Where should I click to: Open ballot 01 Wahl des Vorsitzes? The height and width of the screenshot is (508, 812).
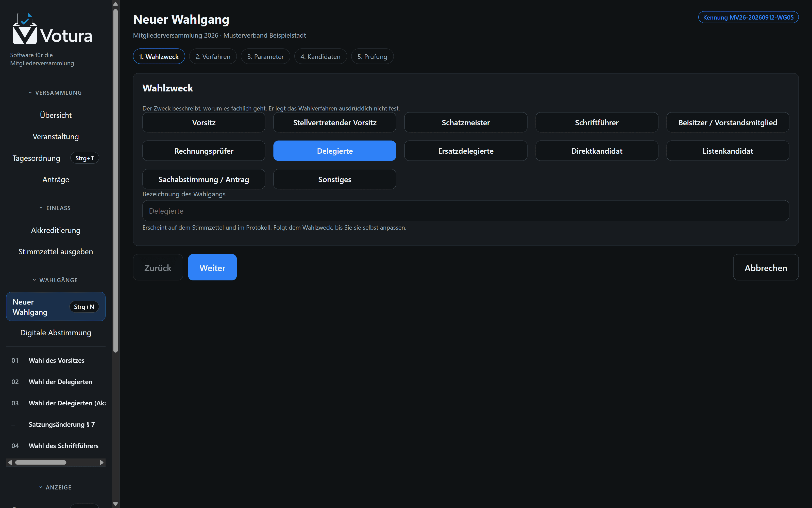point(56,360)
